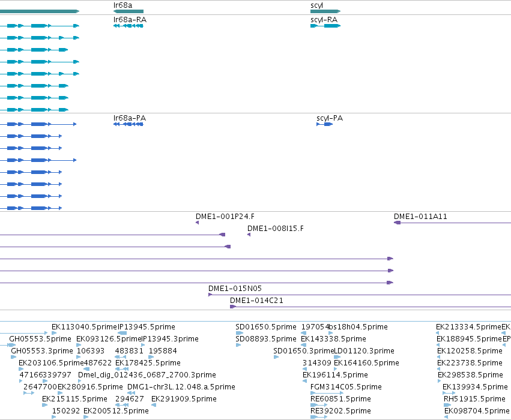The height and width of the screenshot is (420, 511).
Task: Click the scyl-RA transcript glyph
Action: click(325, 26)
